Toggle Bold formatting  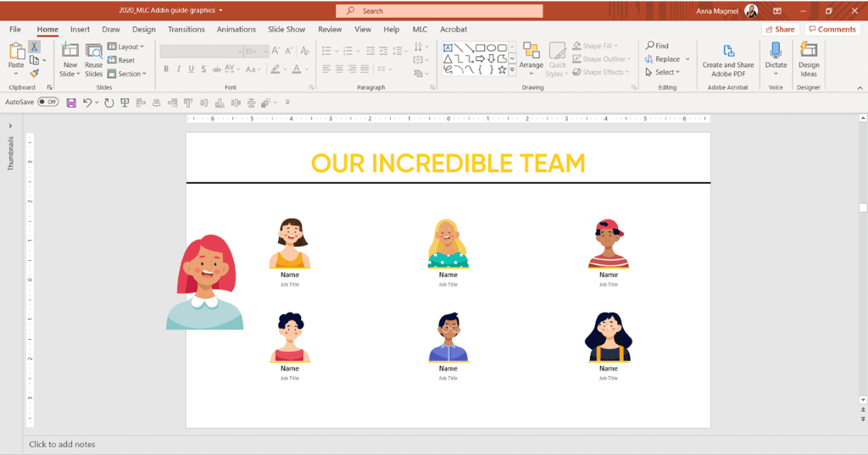click(x=166, y=69)
